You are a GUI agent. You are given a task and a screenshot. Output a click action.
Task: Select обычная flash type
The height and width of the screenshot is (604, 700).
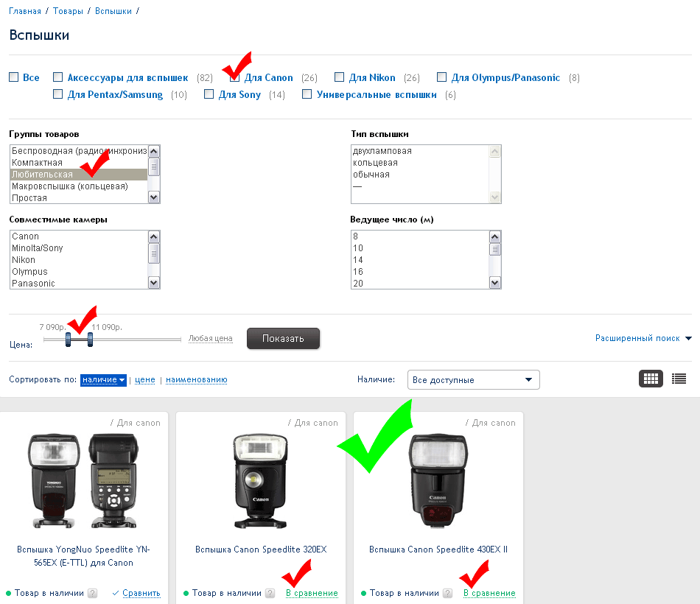click(420, 174)
